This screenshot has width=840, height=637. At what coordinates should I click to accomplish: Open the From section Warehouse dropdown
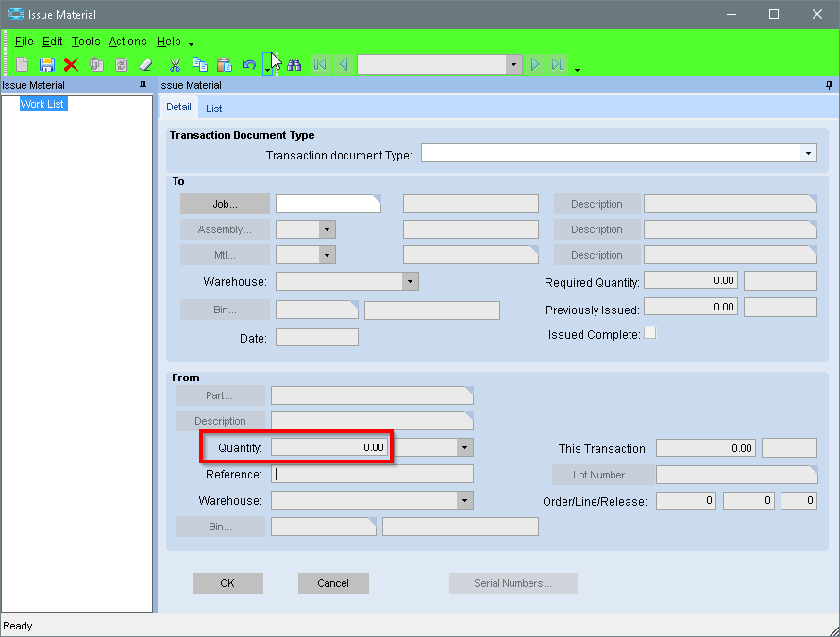tap(464, 500)
